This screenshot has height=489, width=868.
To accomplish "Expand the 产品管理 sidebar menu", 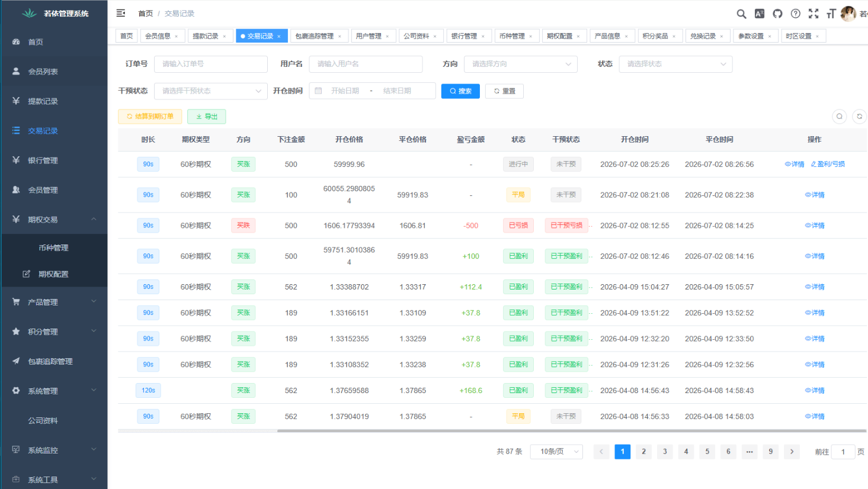I will pyautogui.click(x=54, y=302).
